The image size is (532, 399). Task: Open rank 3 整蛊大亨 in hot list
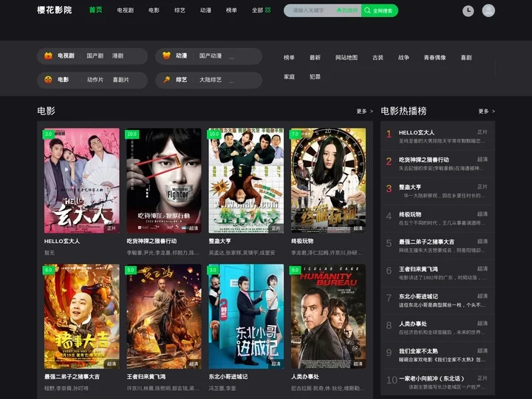click(437, 191)
